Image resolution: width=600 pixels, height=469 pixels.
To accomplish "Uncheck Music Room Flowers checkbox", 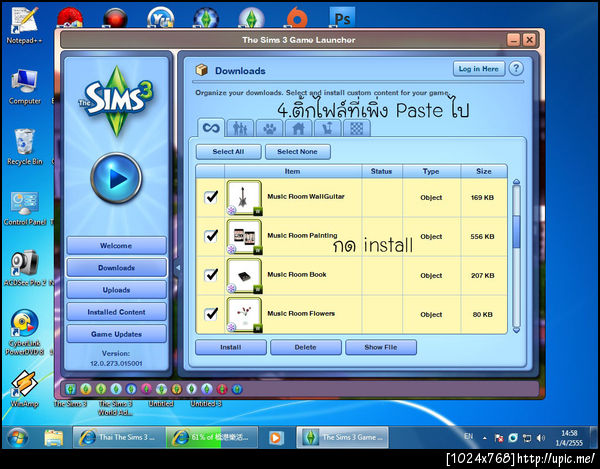I will pos(211,314).
